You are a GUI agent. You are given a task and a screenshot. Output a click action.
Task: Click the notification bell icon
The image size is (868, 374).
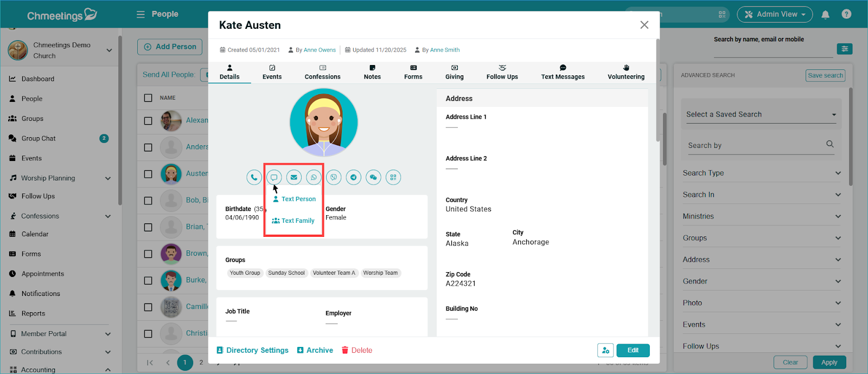coord(825,15)
